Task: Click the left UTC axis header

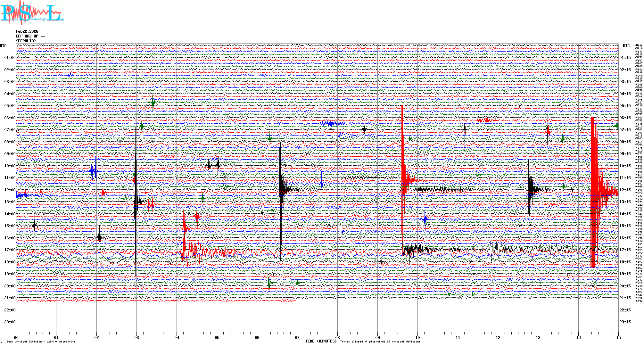Action: 3,46
